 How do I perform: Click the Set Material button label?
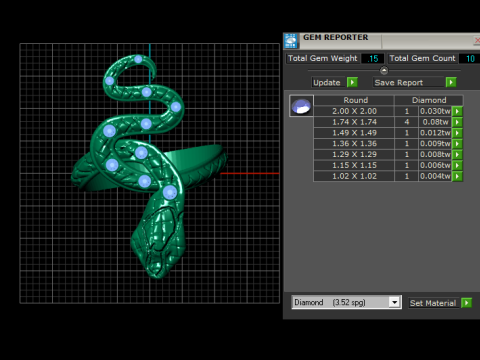[x=433, y=303]
